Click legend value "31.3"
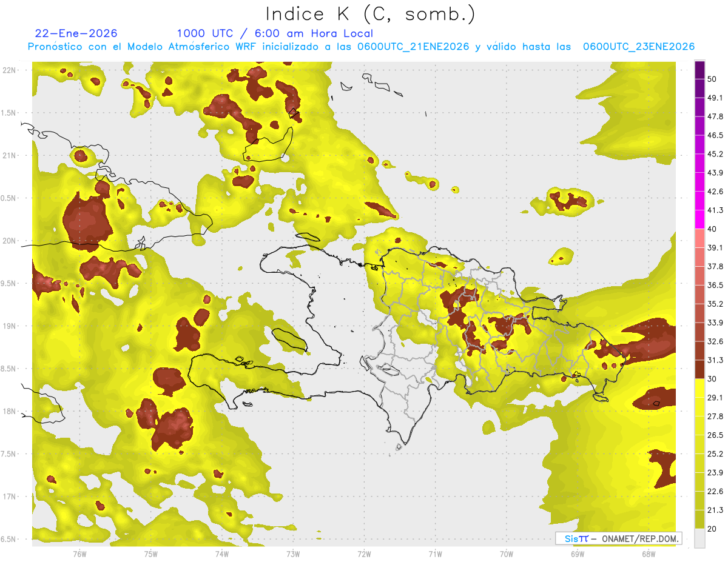The width and height of the screenshot is (728, 562). click(715, 360)
